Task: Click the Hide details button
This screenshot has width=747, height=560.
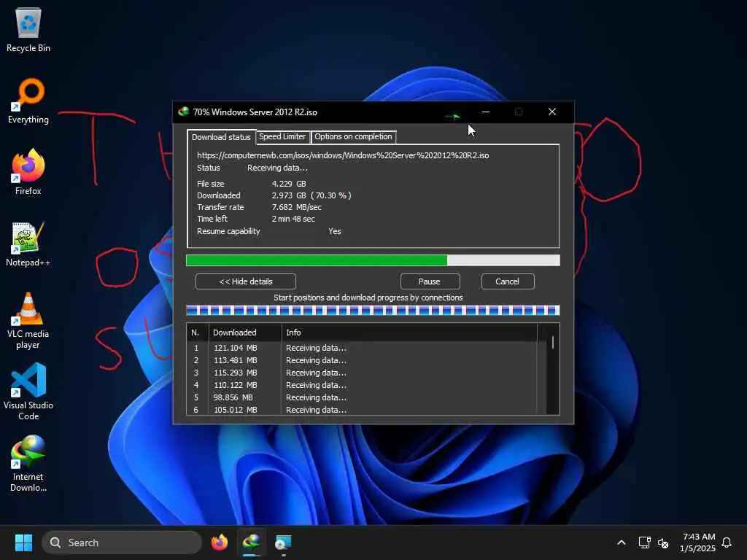Action: 245,281
